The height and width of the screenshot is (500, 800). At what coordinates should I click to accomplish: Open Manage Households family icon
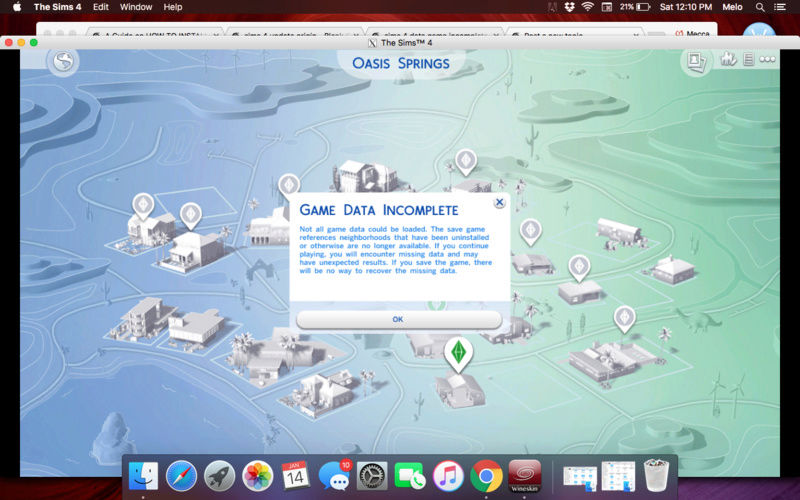coord(729,59)
